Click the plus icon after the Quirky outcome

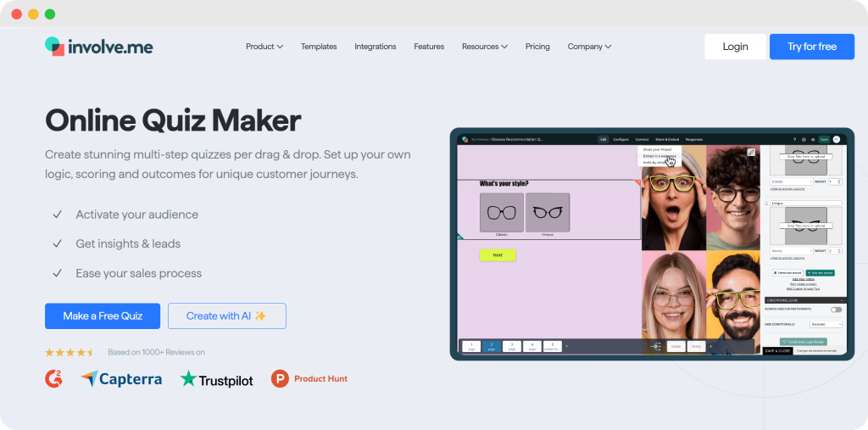tap(711, 346)
